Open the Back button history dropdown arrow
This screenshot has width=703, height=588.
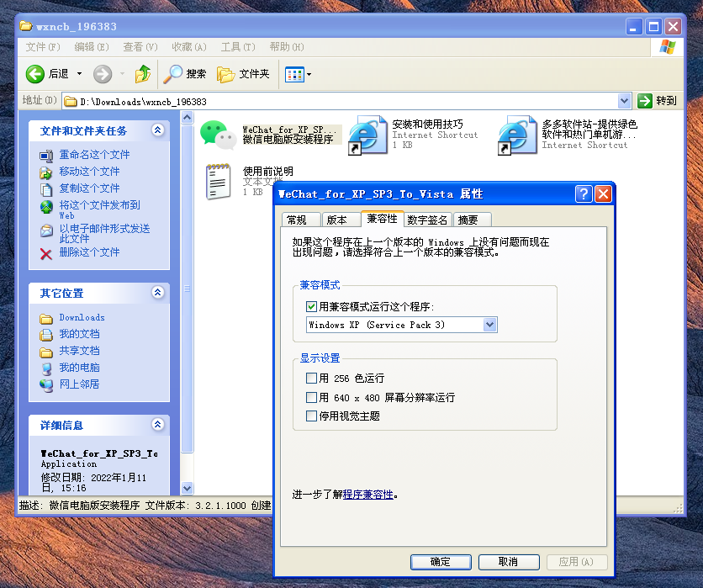tap(79, 74)
